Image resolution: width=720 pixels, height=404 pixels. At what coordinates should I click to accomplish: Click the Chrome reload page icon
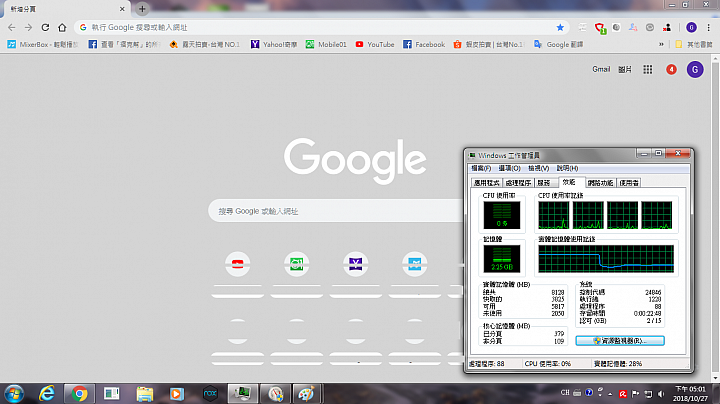pyautogui.click(x=45, y=28)
